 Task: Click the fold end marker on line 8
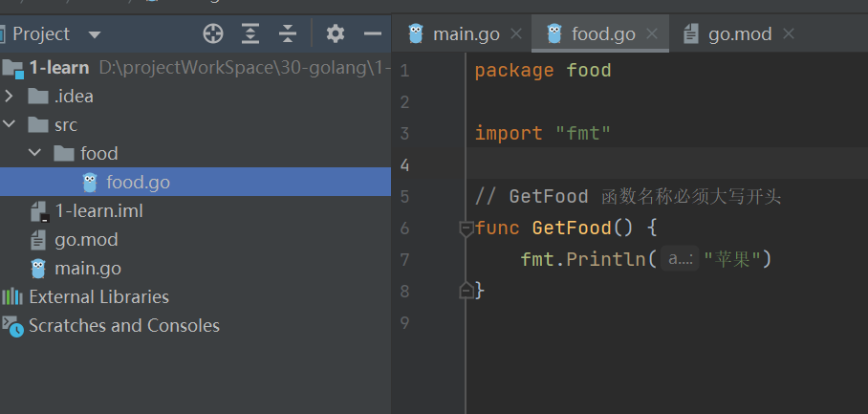tap(467, 291)
